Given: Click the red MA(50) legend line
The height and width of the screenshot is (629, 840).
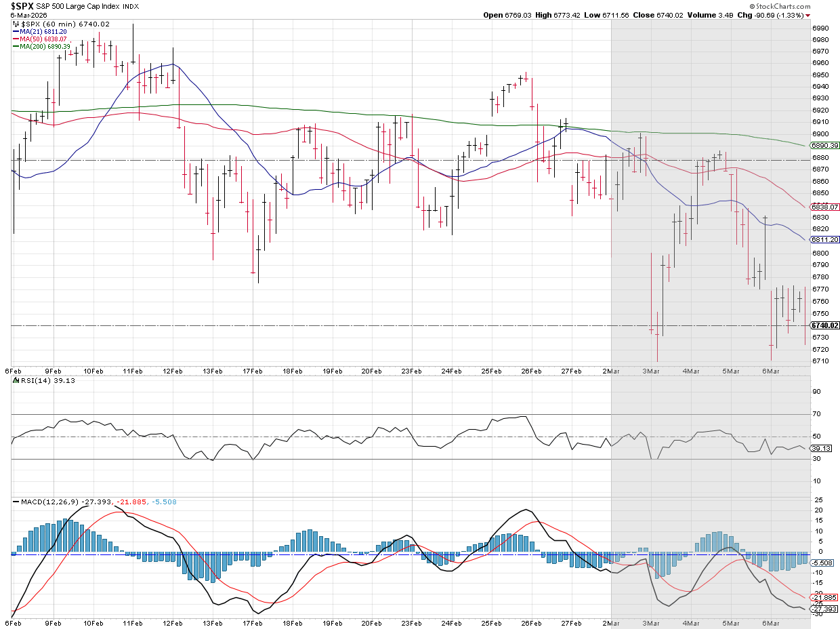Looking at the screenshot, I should (x=16, y=39).
